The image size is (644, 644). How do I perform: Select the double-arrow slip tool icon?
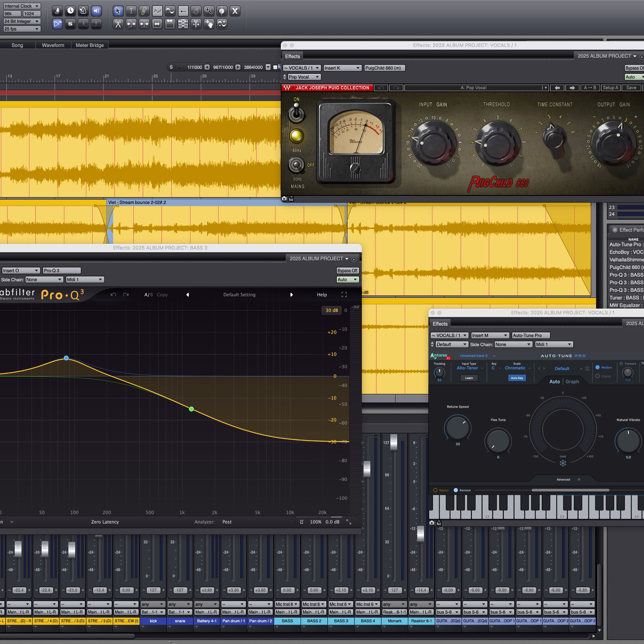157,24
